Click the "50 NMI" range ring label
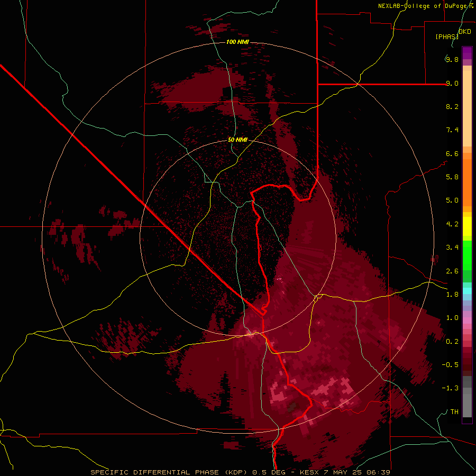476x476 pixels. coord(237,140)
